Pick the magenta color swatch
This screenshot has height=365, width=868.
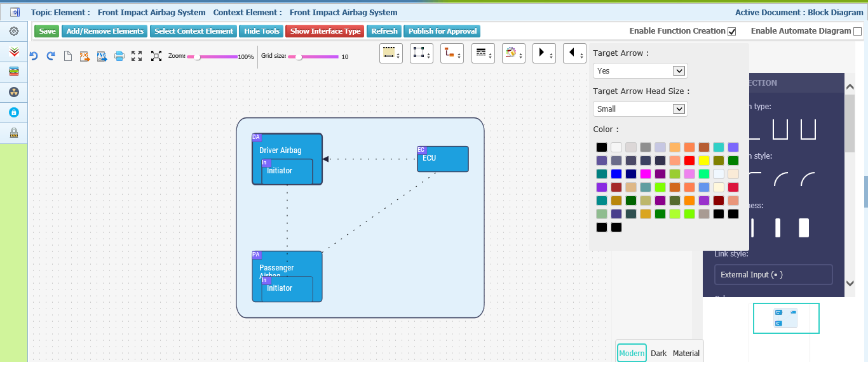coord(645,174)
